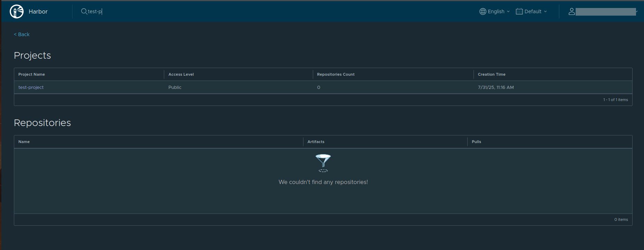Focus the search field containing test-p
The height and width of the screenshot is (250, 644).
[139, 11]
